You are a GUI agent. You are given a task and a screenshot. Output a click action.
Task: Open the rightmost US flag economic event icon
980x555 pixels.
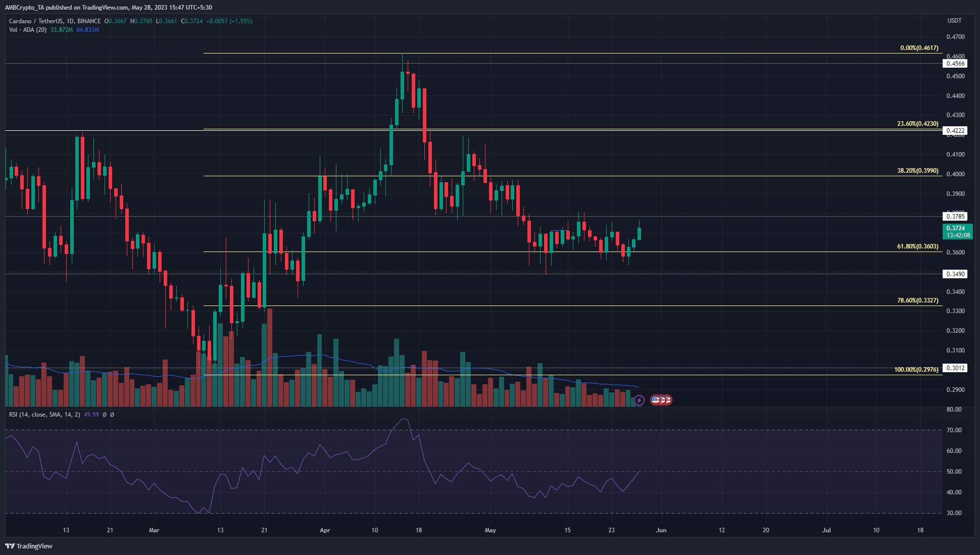point(667,400)
